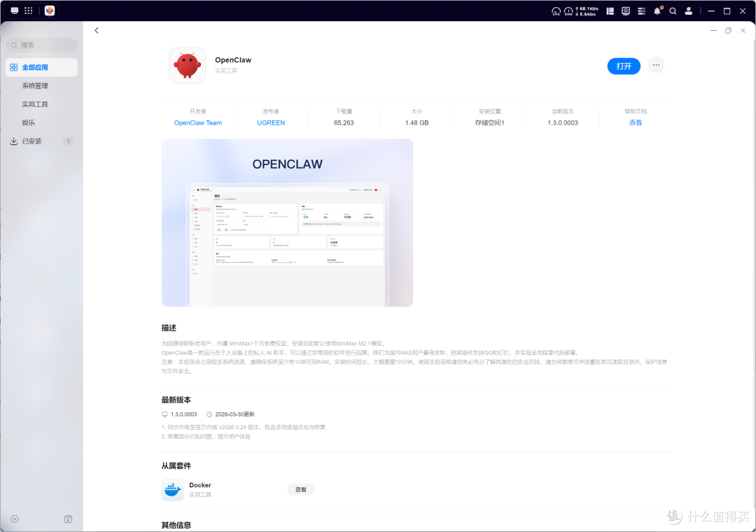This screenshot has width=756, height=532.
Task: Click the 打开 button
Action: pyautogui.click(x=624, y=66)
